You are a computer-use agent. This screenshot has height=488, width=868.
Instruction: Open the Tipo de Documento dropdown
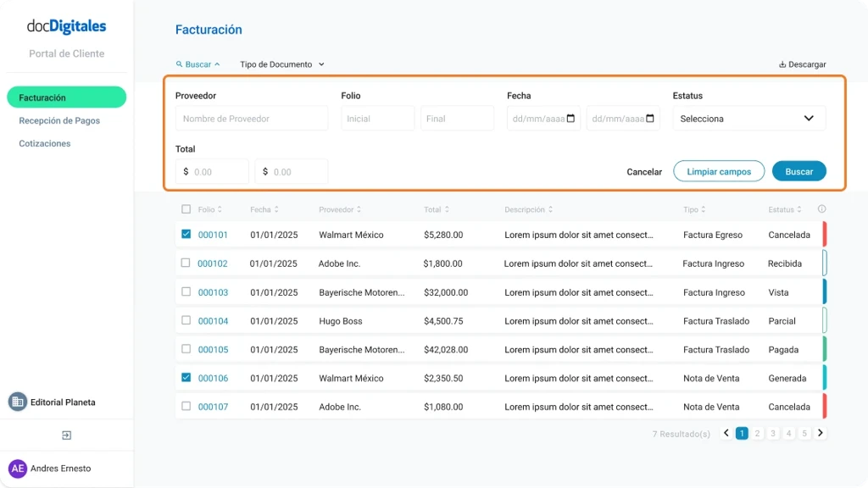click(x=281, y=64)
